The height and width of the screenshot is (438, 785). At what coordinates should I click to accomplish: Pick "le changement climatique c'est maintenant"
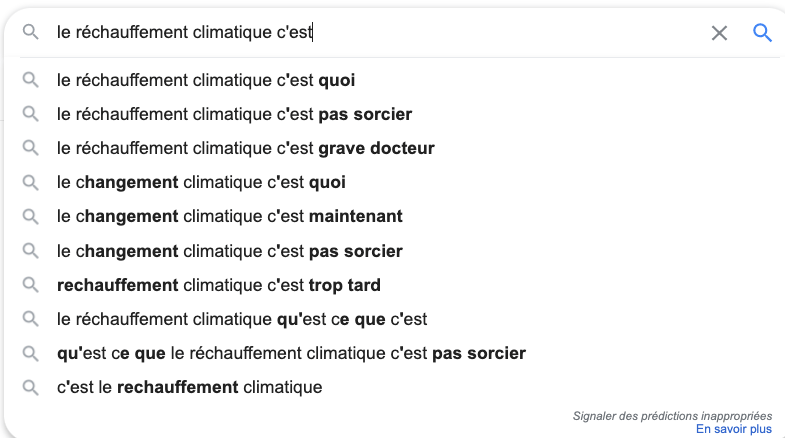pyautogui.click(x=229, y=216)
